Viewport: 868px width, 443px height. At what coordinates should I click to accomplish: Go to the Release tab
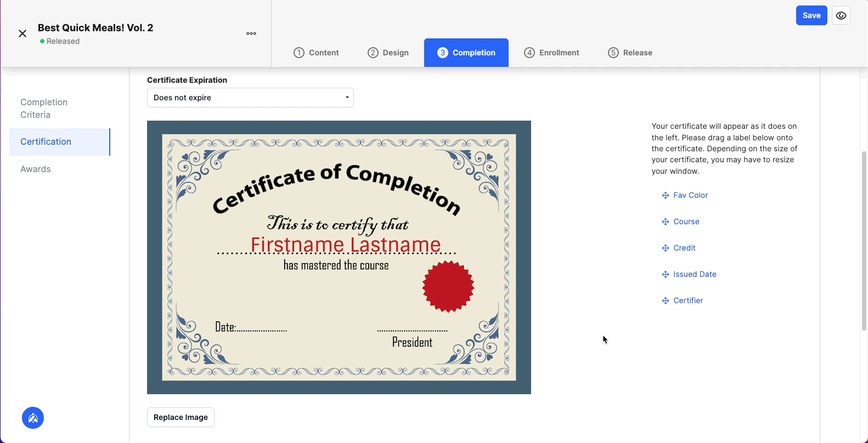click(630, 53)
